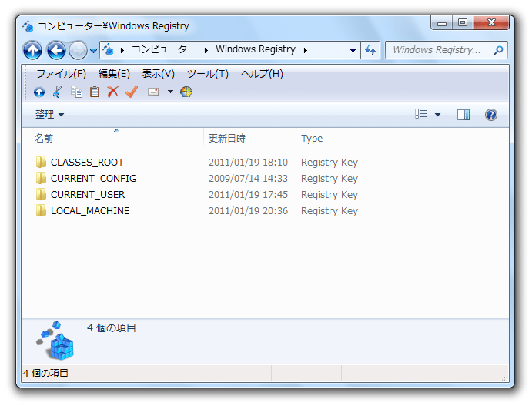Refresh the view with the address bar refresh button
Viewport: 532px width, 406px height.
(370, 50)
